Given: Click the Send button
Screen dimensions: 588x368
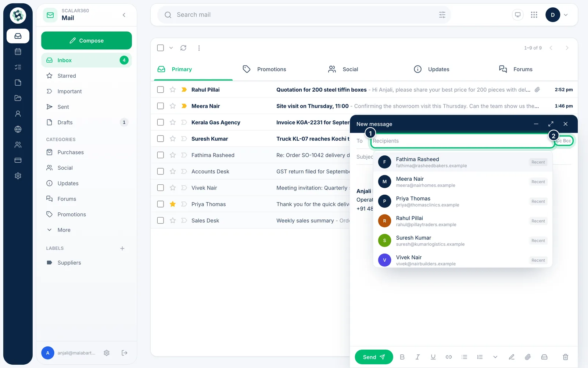Looking at the screenshot, I should 374,357.
